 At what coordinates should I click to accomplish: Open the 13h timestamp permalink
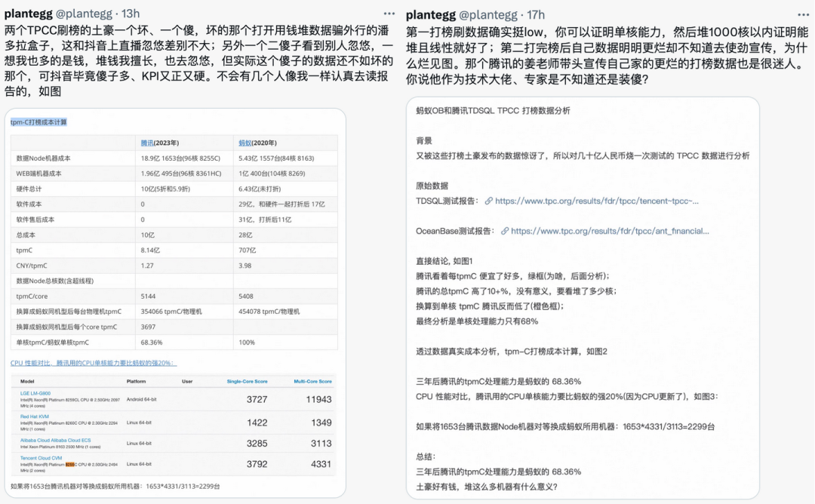click(x=131, y=14)
